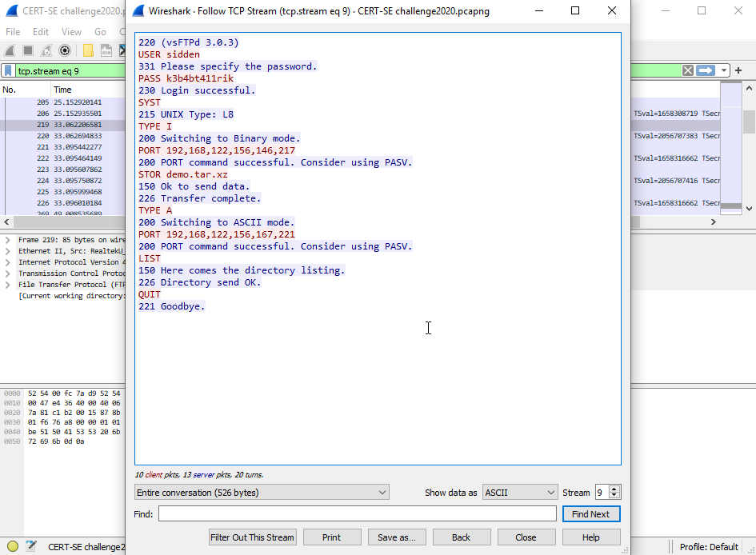The height and width of the screenshot is (555, 756).
Task: Open capture file comment edit icon
Action: (31, 546)
